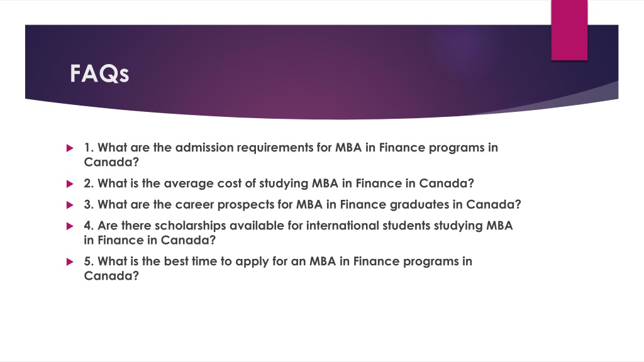Select the arrow bullet beside question 5
The width and height of the screenshot is (644, 362).
(70, 261)
